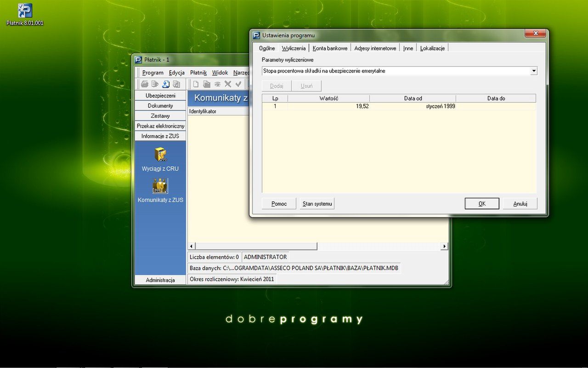Open the Przekaz elektroniczny sidebar section
Viewport: 588px width, 368px height.
(x=160, y=126)
